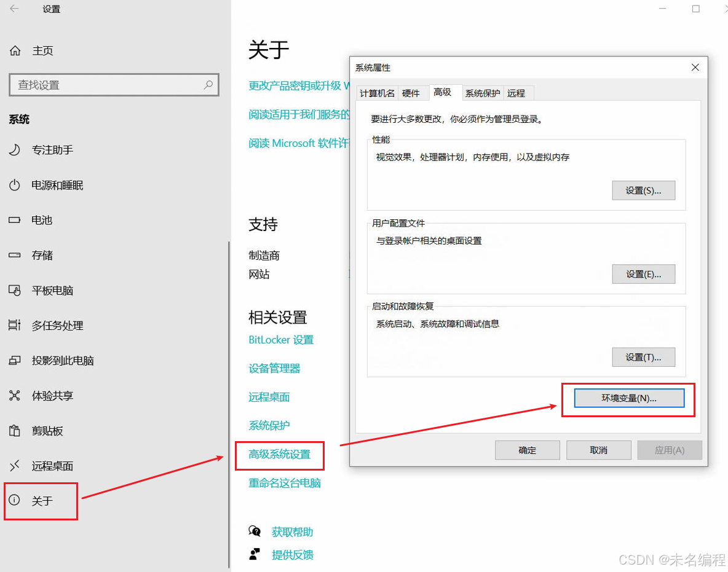The height and width of the screenshot is (572, 728).
Task: Select 关于 in left sidebar
Action: [x=42, y=501]
